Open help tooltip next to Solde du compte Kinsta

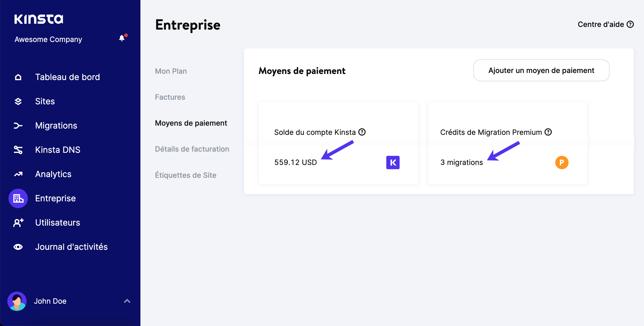coord(362,132)
